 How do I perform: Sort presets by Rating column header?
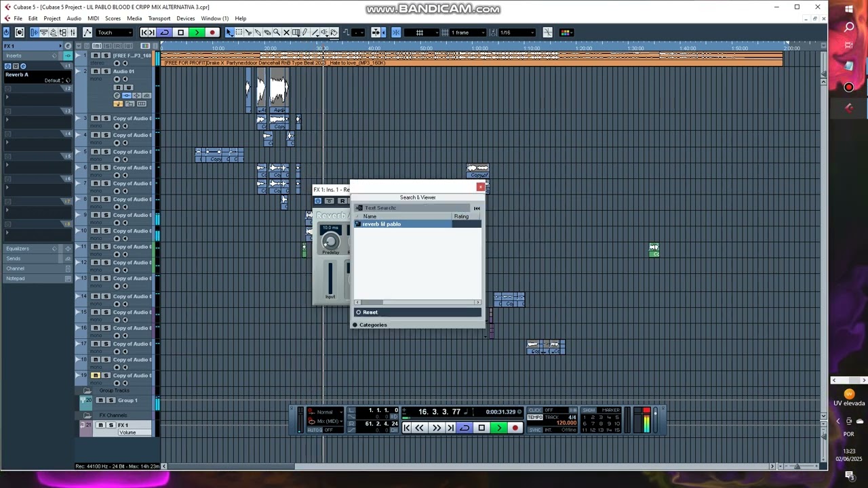click(x=467, y=216)
